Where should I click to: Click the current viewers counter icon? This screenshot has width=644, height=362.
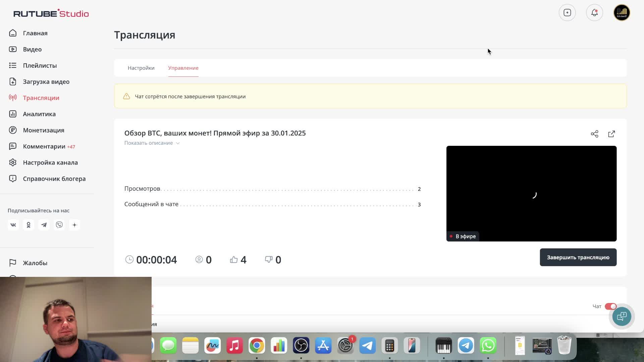pos(199,259)
